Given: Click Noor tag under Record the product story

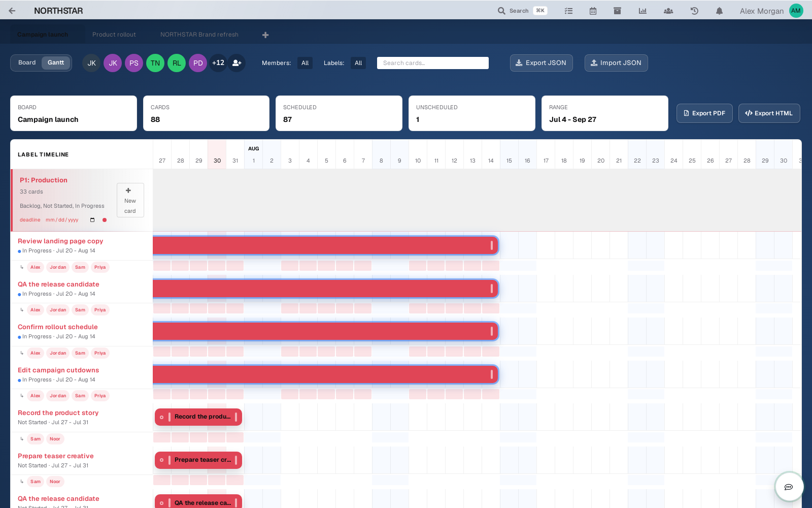Looking at the screenshot, I should pos(55,439).
